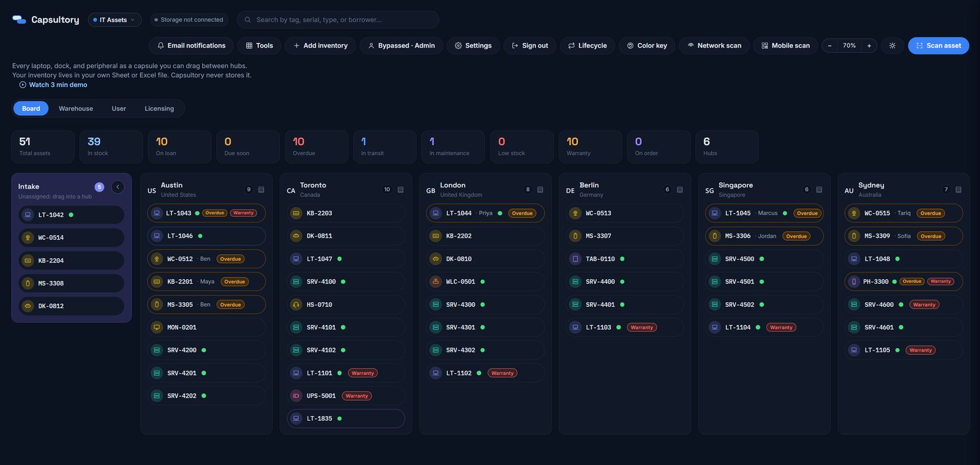Image resolution: width=980 pixels, height=465 pixels.
Task: Open Watch 3 min demo link
Action: [x=53, y=85]
